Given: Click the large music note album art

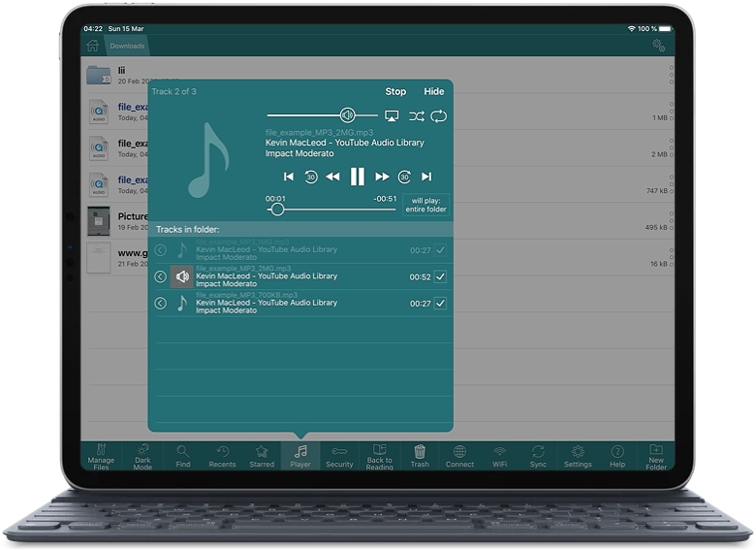Looking at the screenshot, I should [208, 160].
